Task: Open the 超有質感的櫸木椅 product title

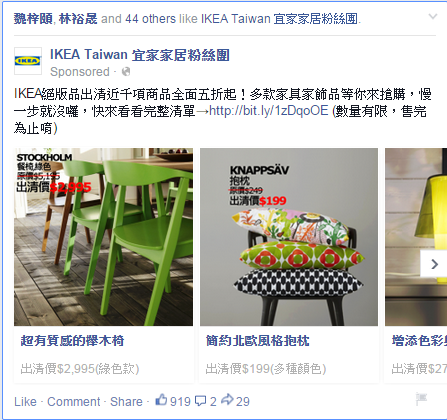Action: [x=72, y=341]
